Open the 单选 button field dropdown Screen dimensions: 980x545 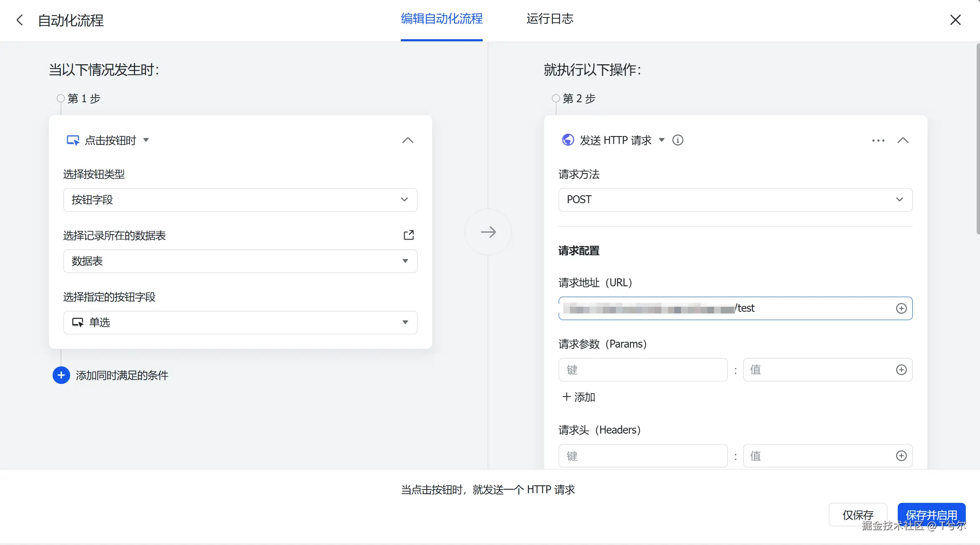pyautogui.click(x=240, y=323)
